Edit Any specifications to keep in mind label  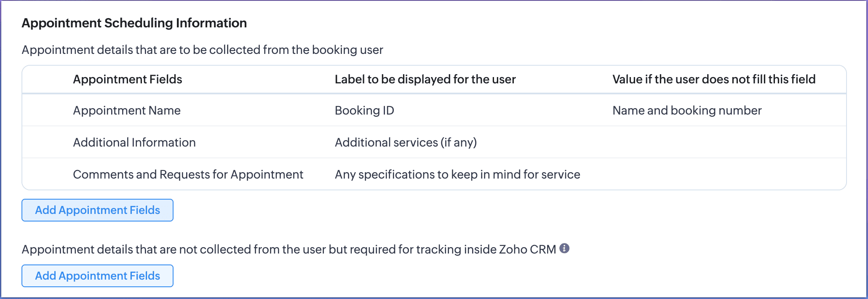[457, 174]
